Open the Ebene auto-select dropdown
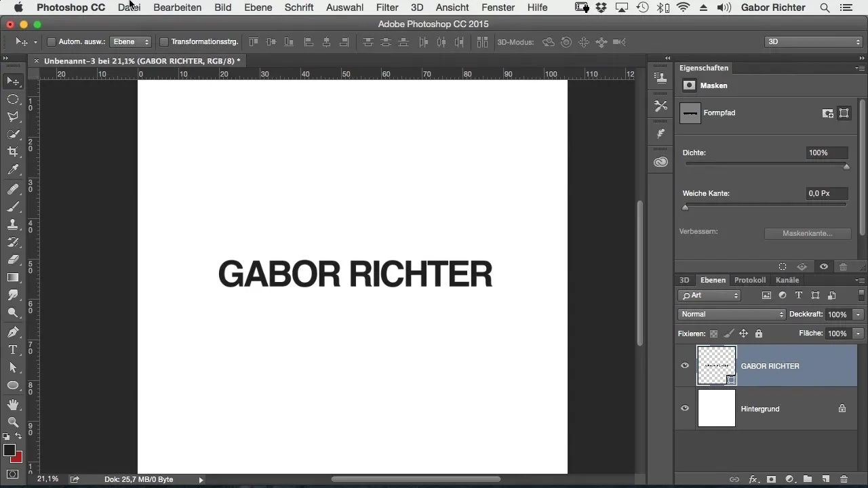This screenshot has width=868, height=488. tap(131, 42)
